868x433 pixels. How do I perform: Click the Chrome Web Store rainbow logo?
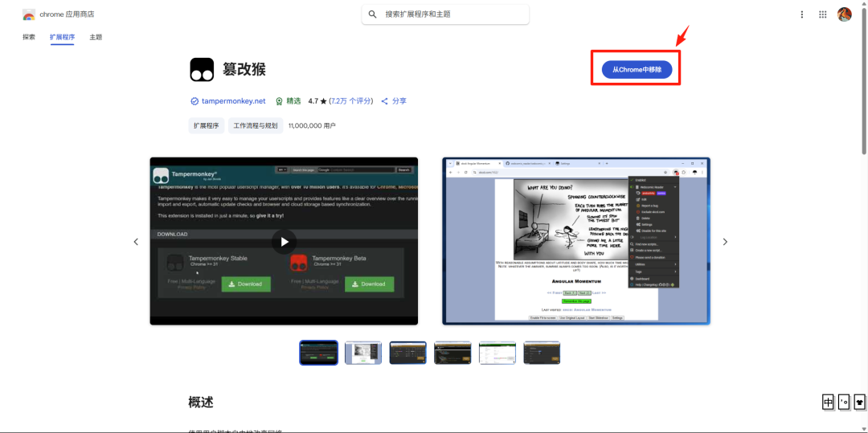click(29, 14)
